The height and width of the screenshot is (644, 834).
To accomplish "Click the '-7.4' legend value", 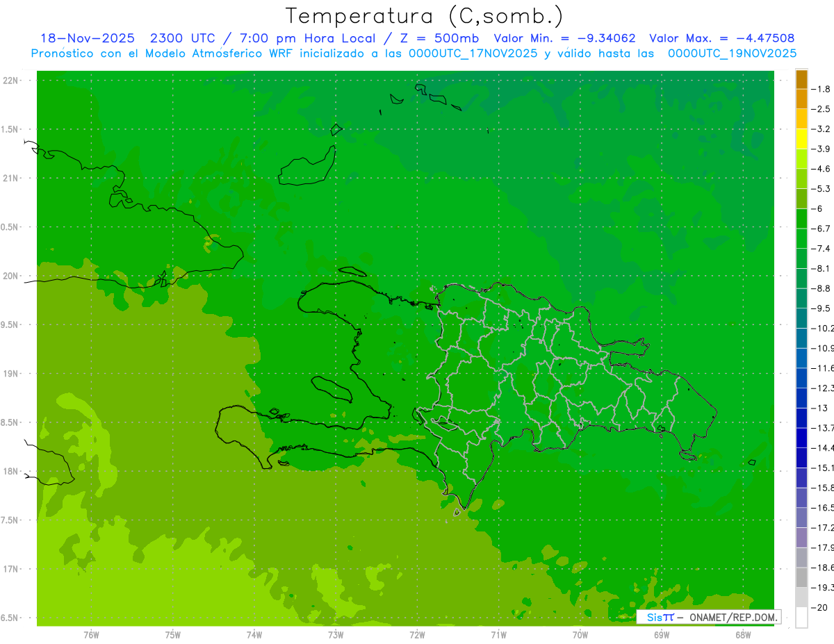I will (x=821, y=248).
